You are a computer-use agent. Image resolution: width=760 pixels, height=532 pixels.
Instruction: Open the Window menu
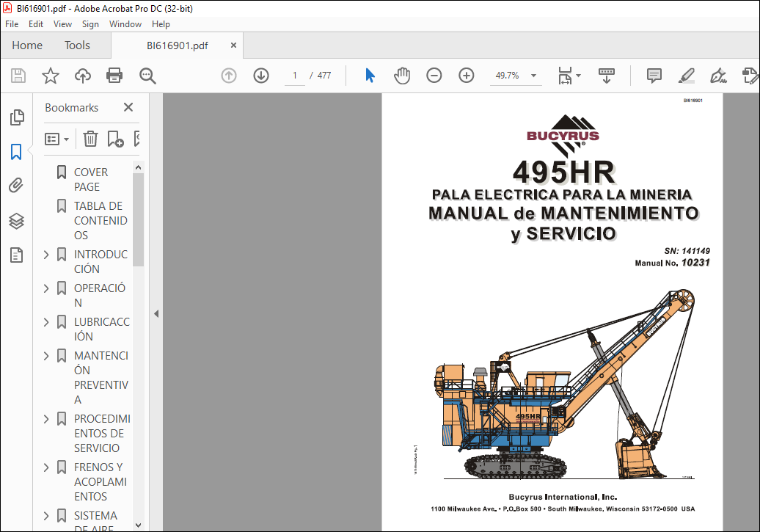[x=125, y=24]
